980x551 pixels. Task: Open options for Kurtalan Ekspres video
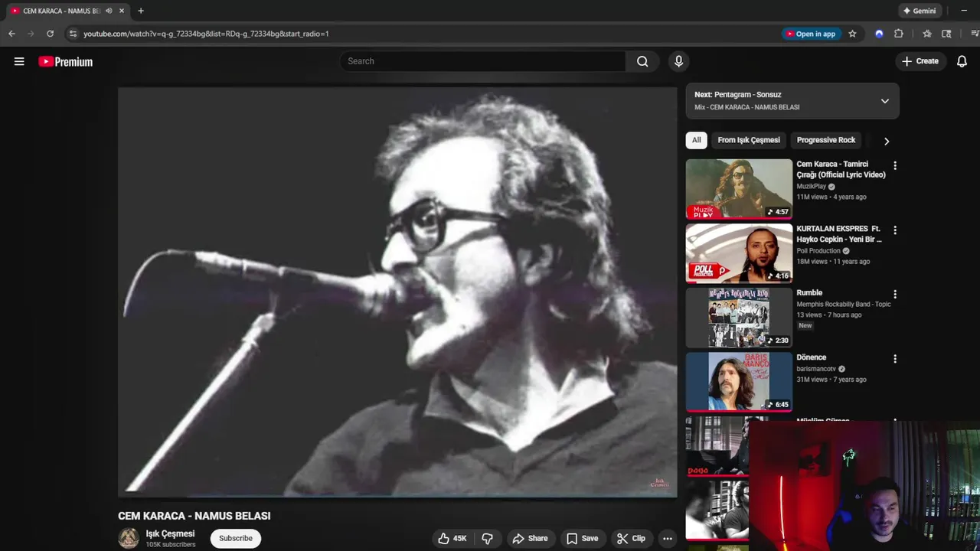click(x=894, y=230)
